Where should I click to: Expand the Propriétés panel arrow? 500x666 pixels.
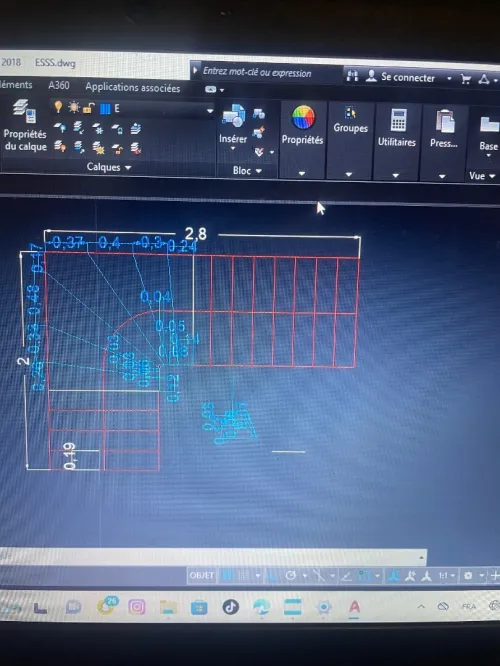click(x=302, y=173)
